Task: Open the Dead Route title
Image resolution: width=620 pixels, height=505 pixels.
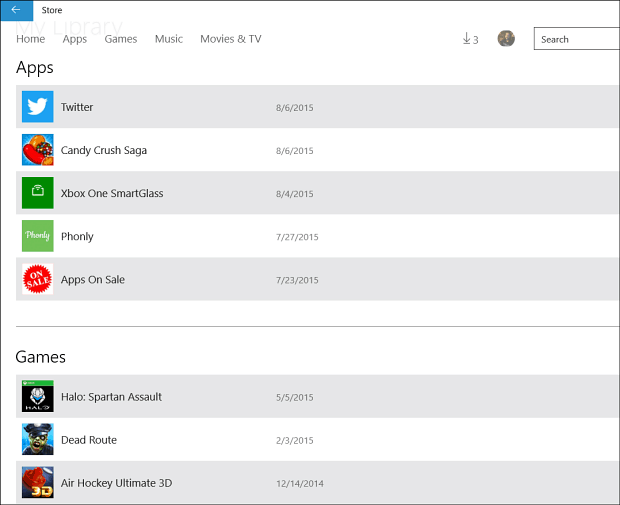Action: [89, 440]
